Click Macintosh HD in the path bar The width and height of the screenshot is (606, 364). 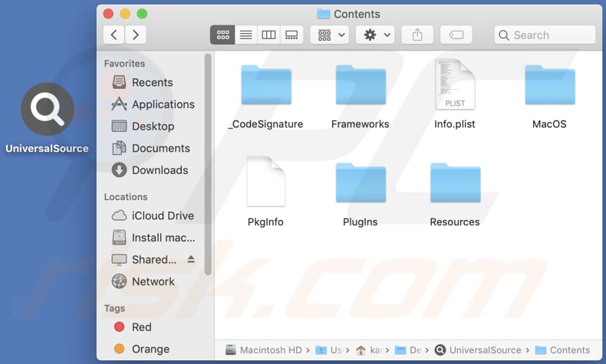pyautogui.click(x=268, y=350)
